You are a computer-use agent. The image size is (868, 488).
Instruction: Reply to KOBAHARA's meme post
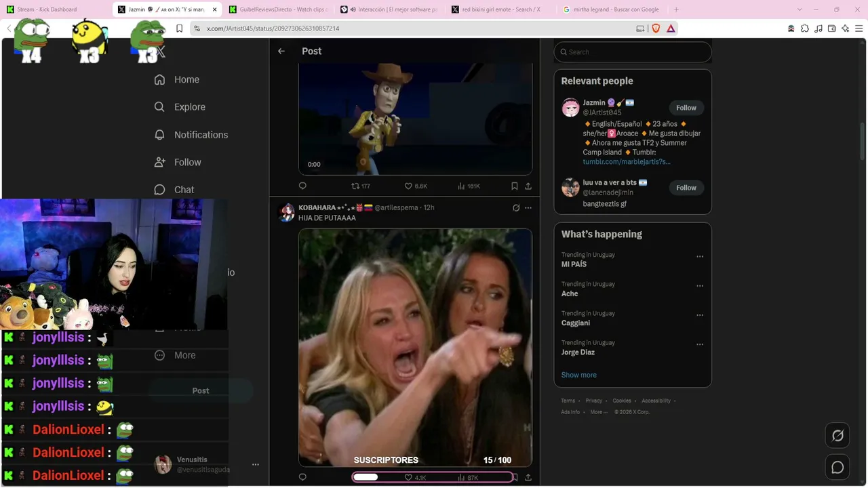pos(302,477)
